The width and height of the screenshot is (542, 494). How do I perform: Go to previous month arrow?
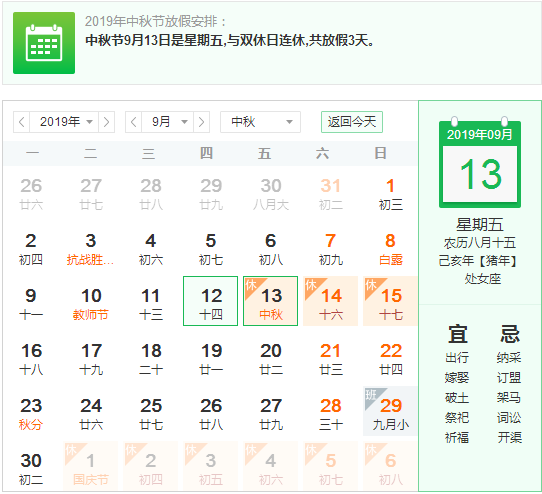[x=133, y=122]
